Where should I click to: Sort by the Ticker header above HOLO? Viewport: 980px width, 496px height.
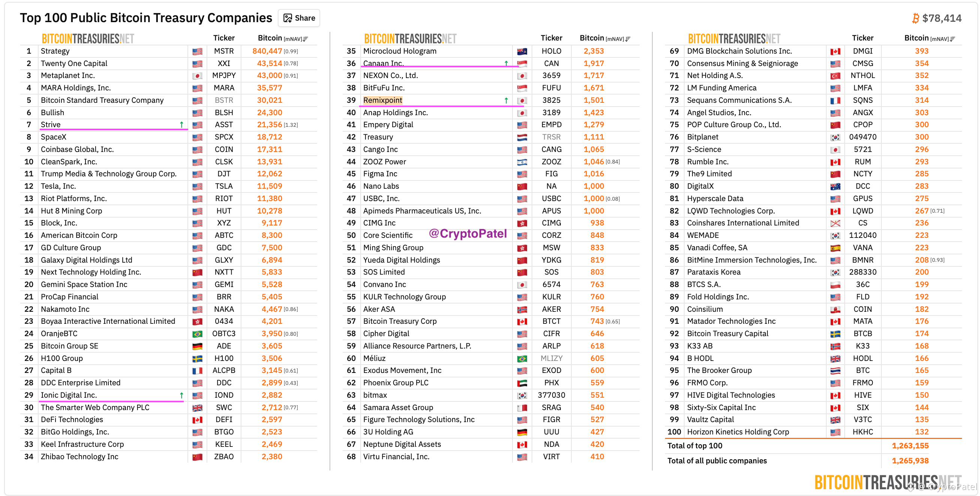(x=551, y=38)
